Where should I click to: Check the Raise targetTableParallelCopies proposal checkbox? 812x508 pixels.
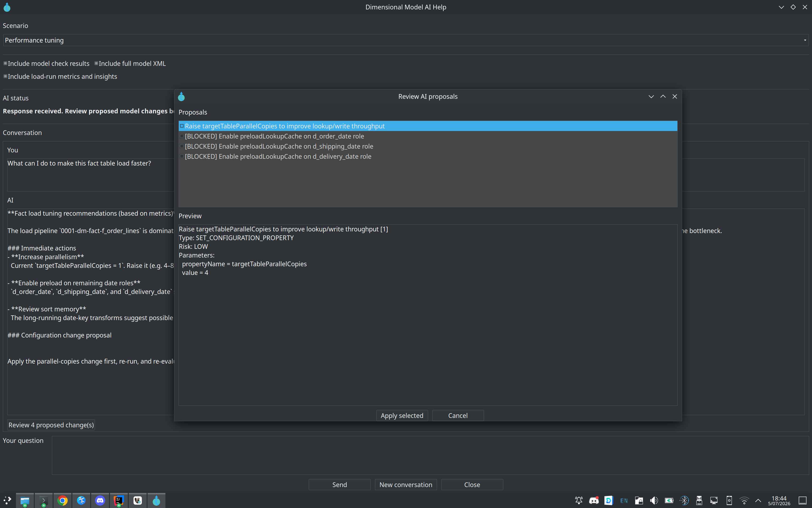coord(182,126)
